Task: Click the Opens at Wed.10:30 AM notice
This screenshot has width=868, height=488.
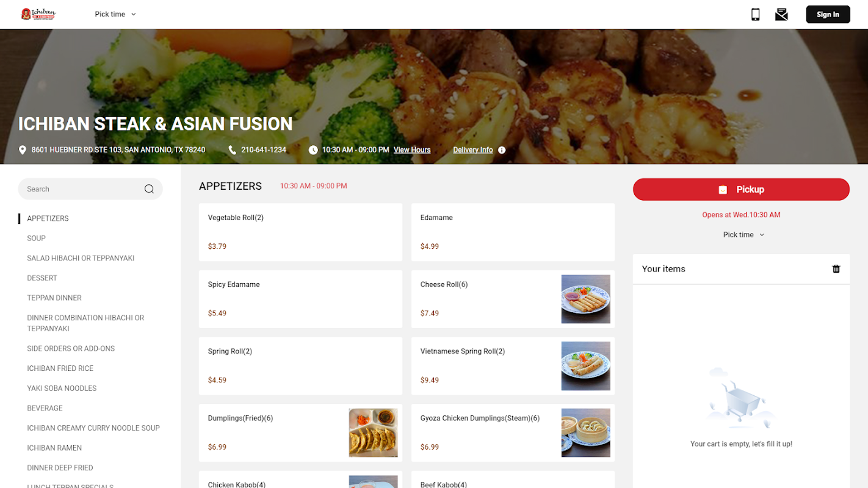Action: coord(741,215)
